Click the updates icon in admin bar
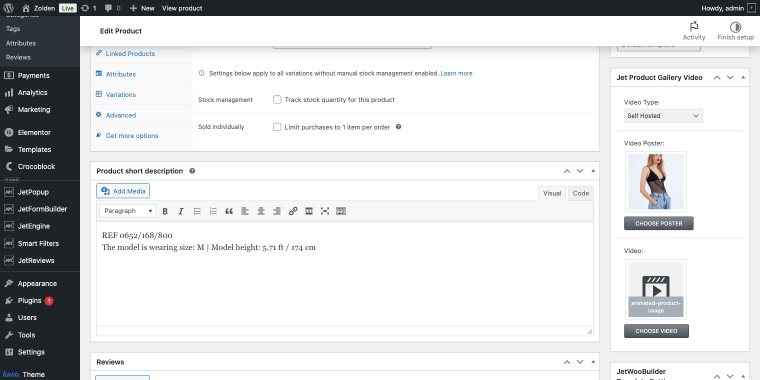Screen dimensions: 760x380 [x=89, y=8]
